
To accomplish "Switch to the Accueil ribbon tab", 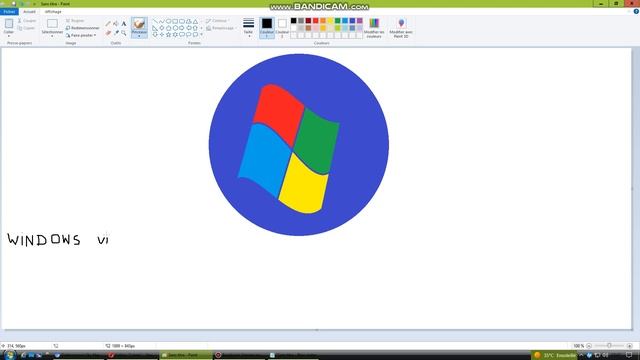I will click(x=29, y=12).
